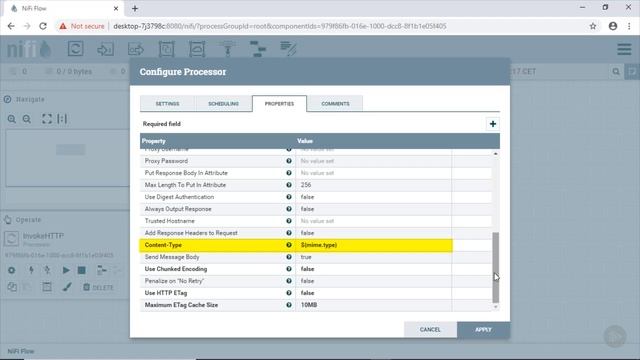Switch to the Settings tab
Screen dimensions: 640x360
[167, 104]
